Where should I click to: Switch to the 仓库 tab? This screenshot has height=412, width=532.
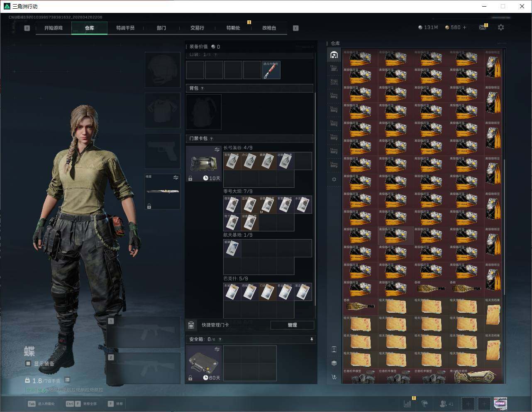90,28
